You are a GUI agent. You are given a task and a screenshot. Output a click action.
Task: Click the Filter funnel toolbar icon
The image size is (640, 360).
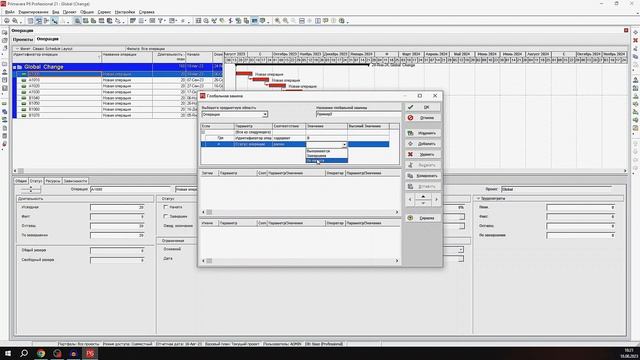[x=160, y=21]
